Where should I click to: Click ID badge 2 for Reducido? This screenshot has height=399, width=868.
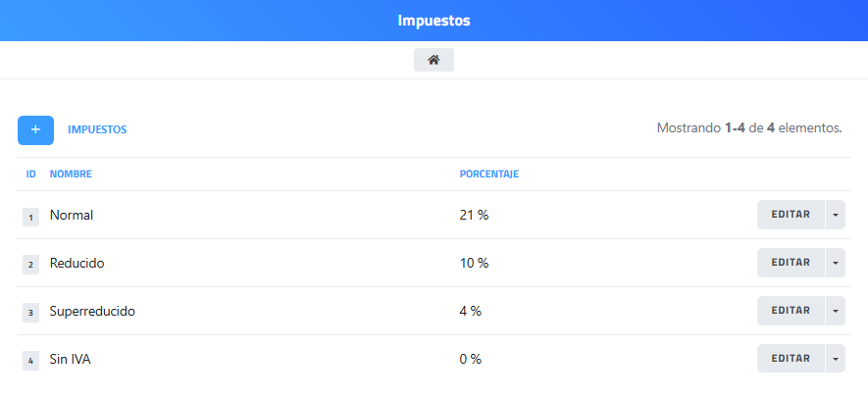(x=30, y=264)
